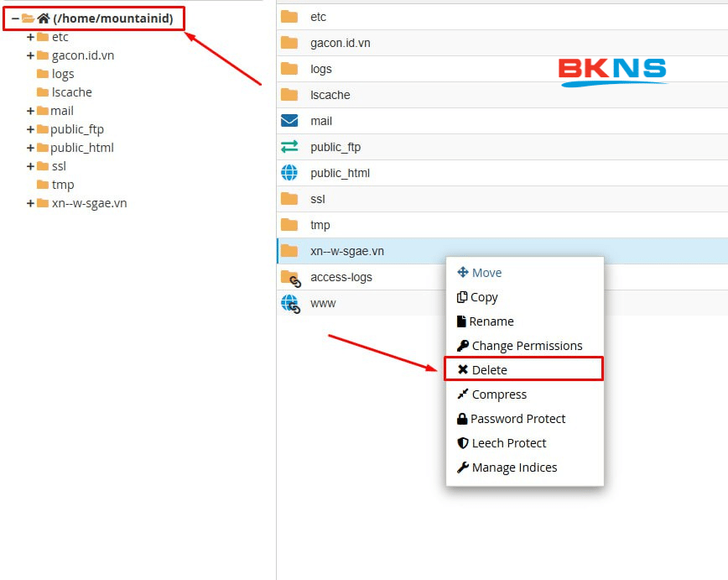
Task: Choose Delete from the context menu
Action: (489, 370)
